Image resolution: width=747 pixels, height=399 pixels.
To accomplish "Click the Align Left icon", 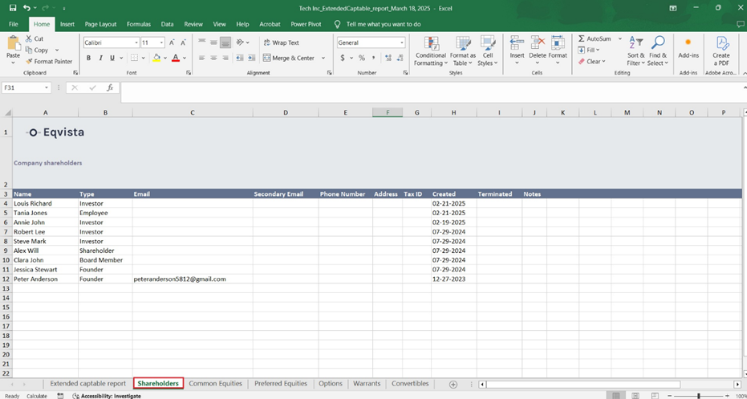I will tap(202, 58).
